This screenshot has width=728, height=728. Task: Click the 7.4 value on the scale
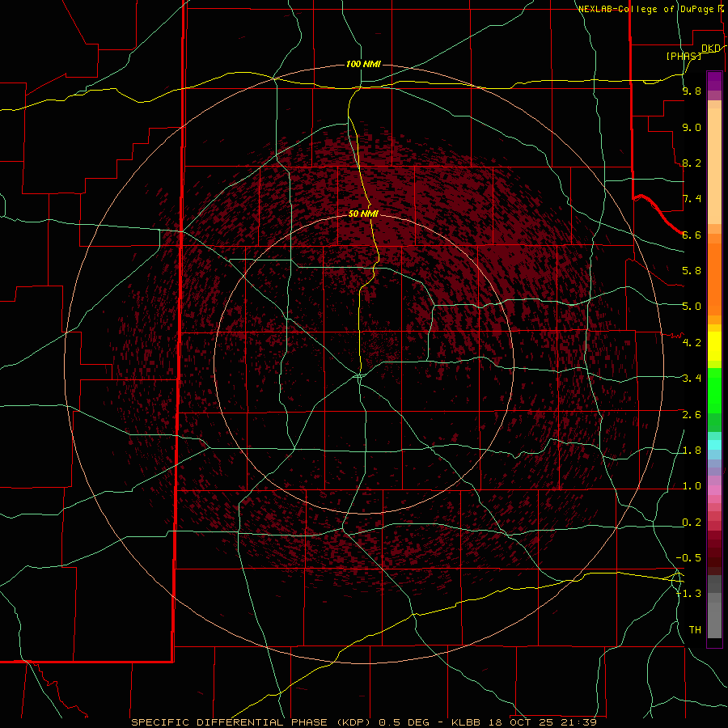pos(692,199)
